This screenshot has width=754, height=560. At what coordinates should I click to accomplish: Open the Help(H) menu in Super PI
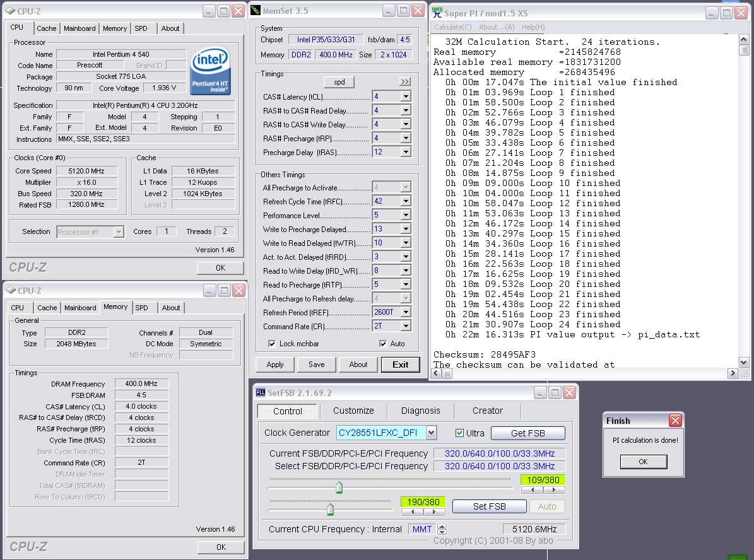(x=533, y=27)
